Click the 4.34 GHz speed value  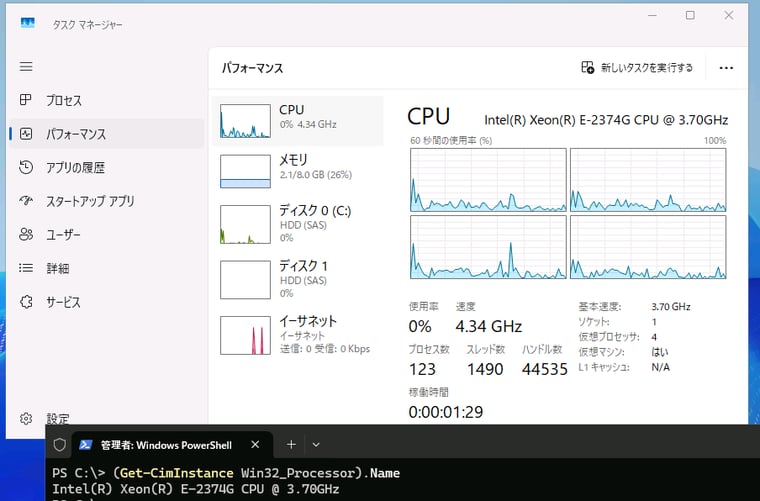pyautogui.click(x=489, y=326)
